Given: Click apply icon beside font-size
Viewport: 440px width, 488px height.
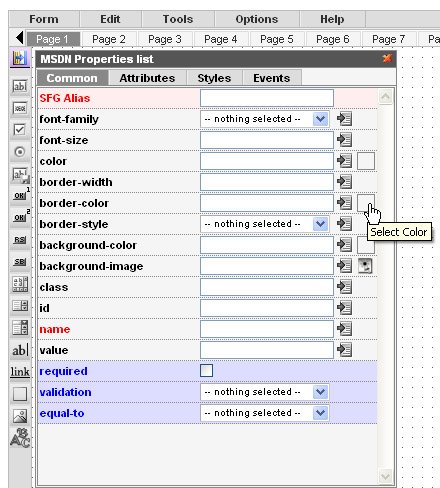Looking at the screenshot, I should [344, 140].
